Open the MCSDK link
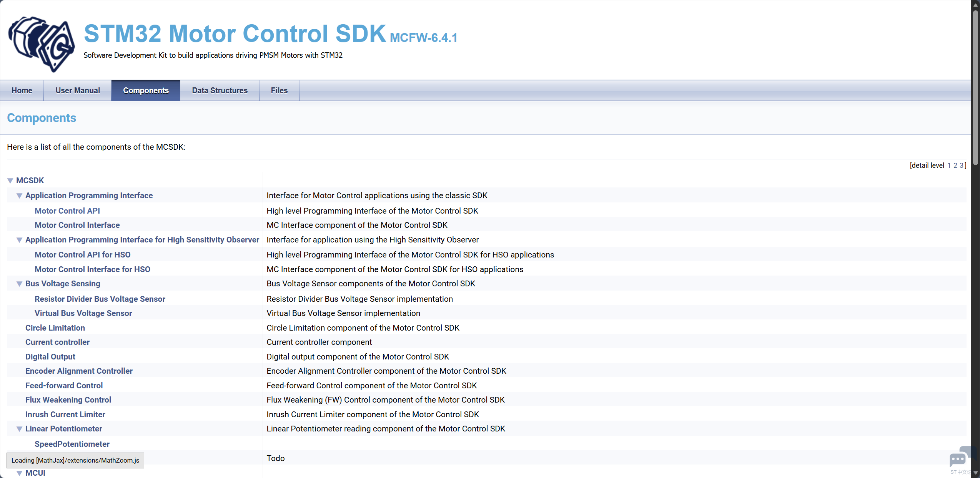 30,181
